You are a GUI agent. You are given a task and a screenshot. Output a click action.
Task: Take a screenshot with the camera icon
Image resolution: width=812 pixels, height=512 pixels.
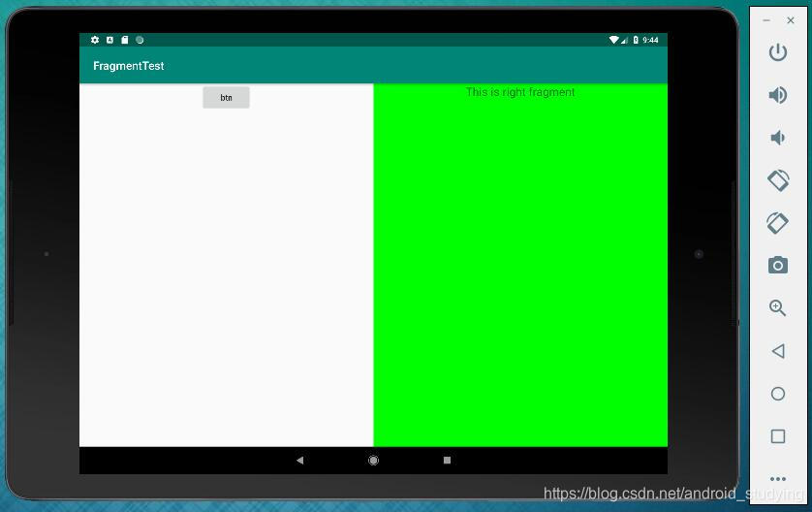tap(778, 266)
